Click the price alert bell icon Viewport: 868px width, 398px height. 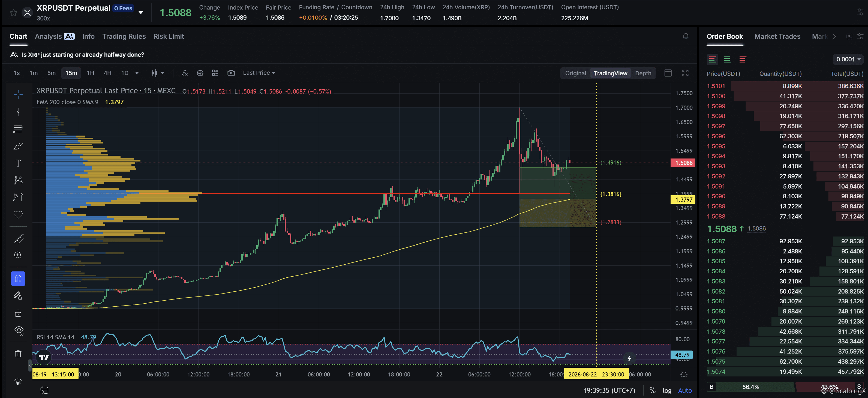686,36
